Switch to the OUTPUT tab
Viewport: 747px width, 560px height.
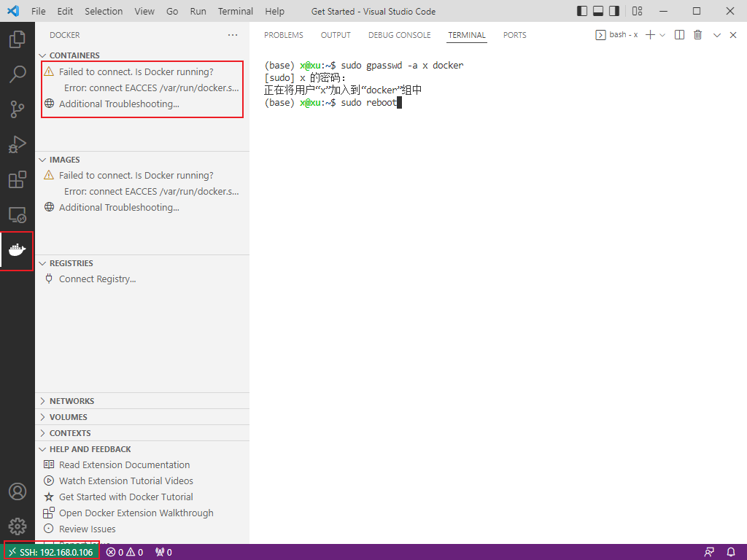pos(336,35)
